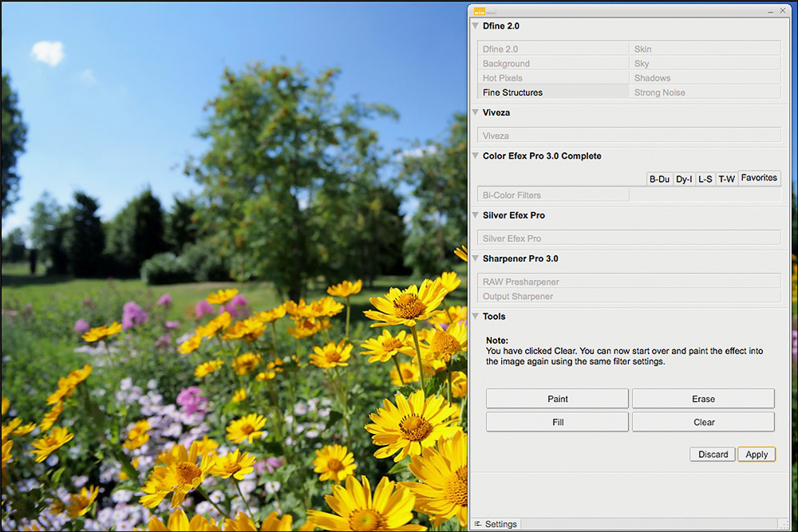Collapse the Viveza section triangle

pos(476,112)
